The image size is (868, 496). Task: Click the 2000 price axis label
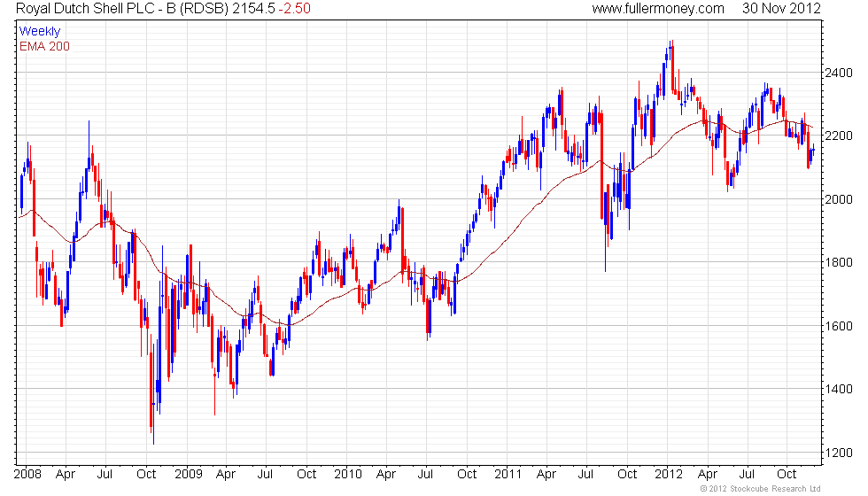pyautogui.click(x=838, y=199)
